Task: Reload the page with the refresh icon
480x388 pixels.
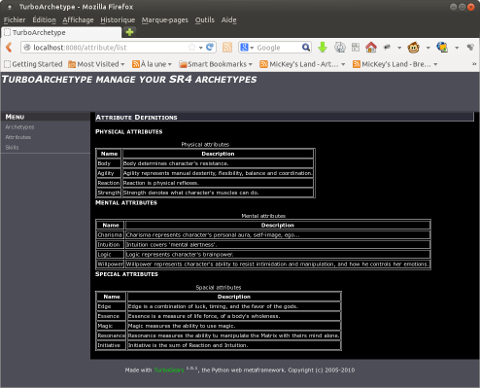Action: [210, 47]
